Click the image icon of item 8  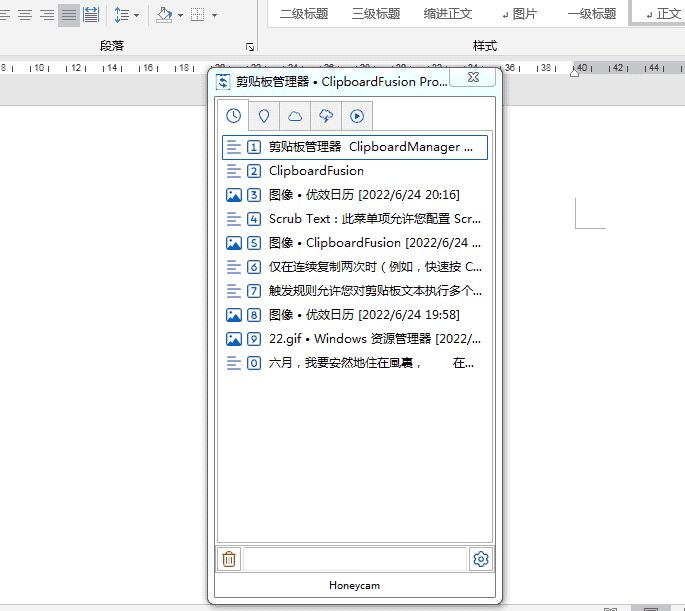pyautogui.click(x=234, y=315)
